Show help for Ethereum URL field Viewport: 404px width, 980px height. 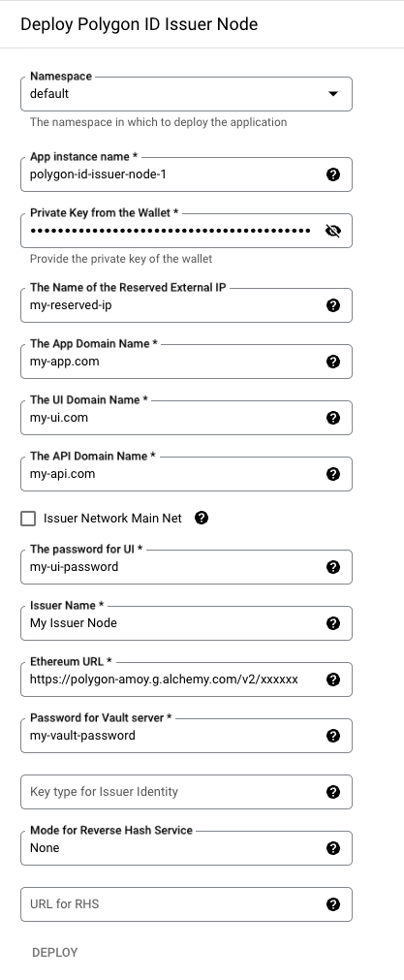pos(333,680)
